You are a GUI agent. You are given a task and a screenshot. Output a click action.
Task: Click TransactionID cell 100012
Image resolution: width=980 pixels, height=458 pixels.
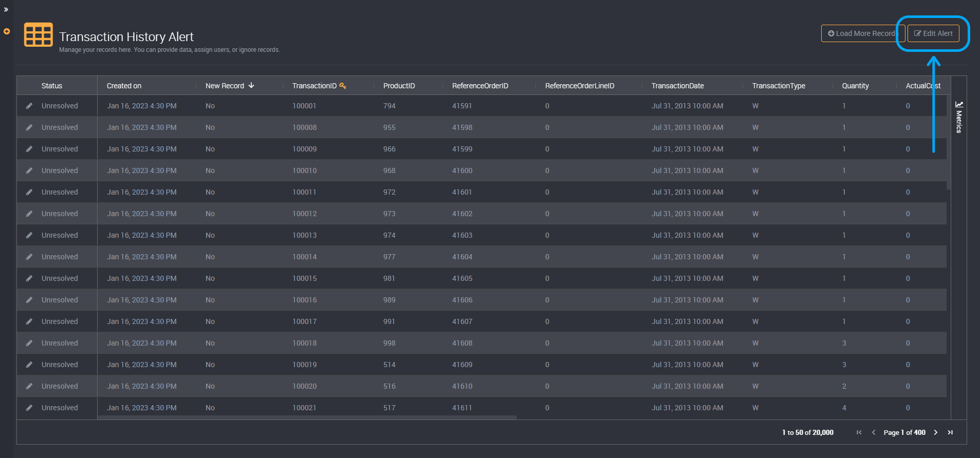(x=304, y=214)
